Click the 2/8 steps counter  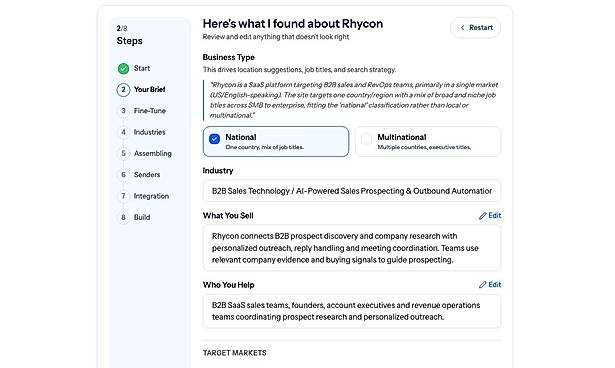[122, 28]
